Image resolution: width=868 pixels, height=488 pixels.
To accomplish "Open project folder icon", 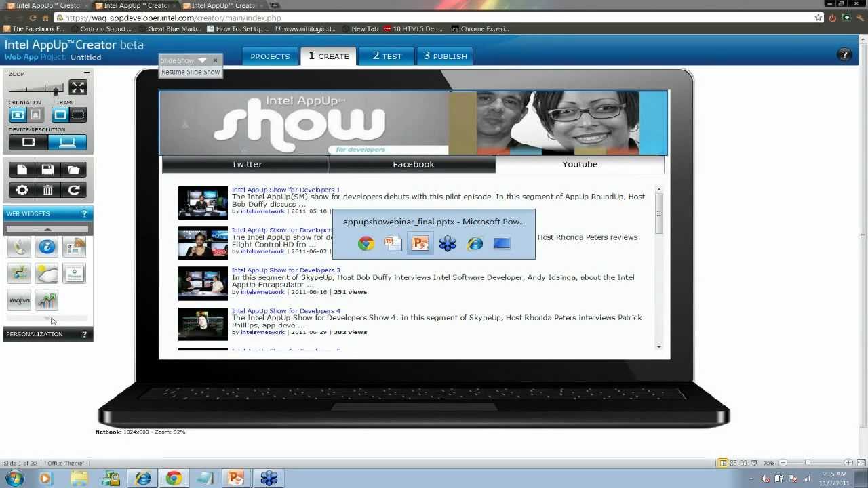I will [x=73, y=169].
